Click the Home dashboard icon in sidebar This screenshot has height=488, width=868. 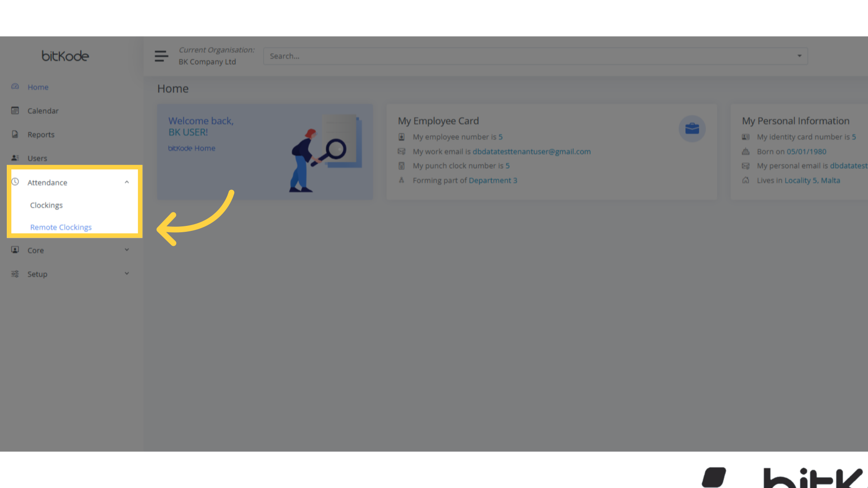(x=15, y=86)
